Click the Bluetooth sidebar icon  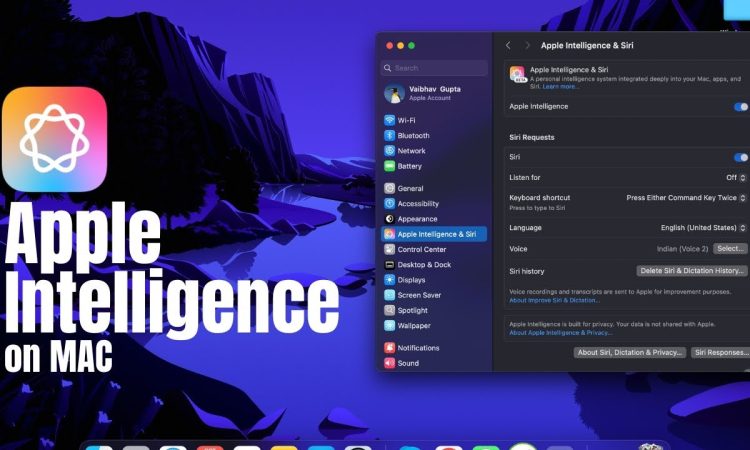389,135
